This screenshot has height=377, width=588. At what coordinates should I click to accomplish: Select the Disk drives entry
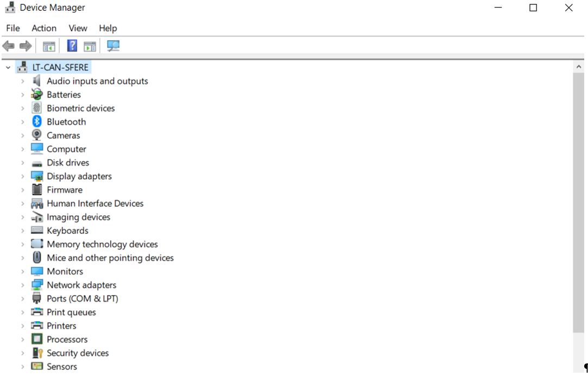pos(68,163)
